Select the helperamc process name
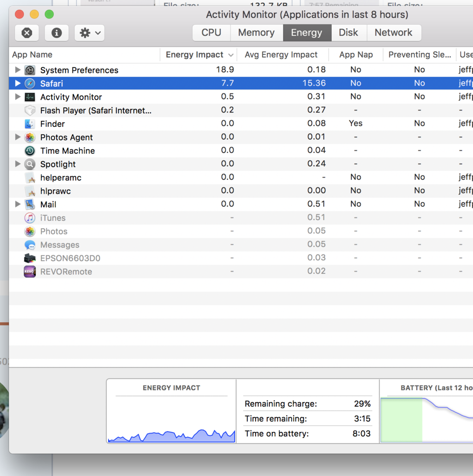This screenshot has height=476, width=473. point(61,178)
